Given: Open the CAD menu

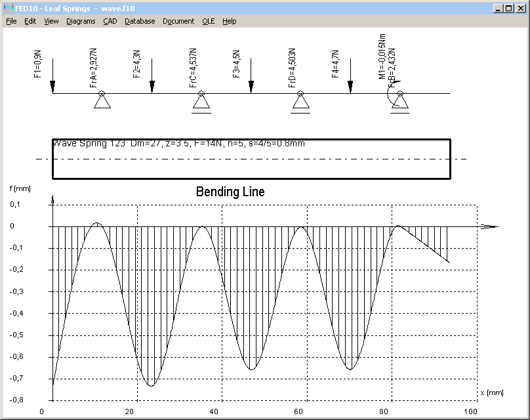Looking at the screenshot, I should (110, 21).
